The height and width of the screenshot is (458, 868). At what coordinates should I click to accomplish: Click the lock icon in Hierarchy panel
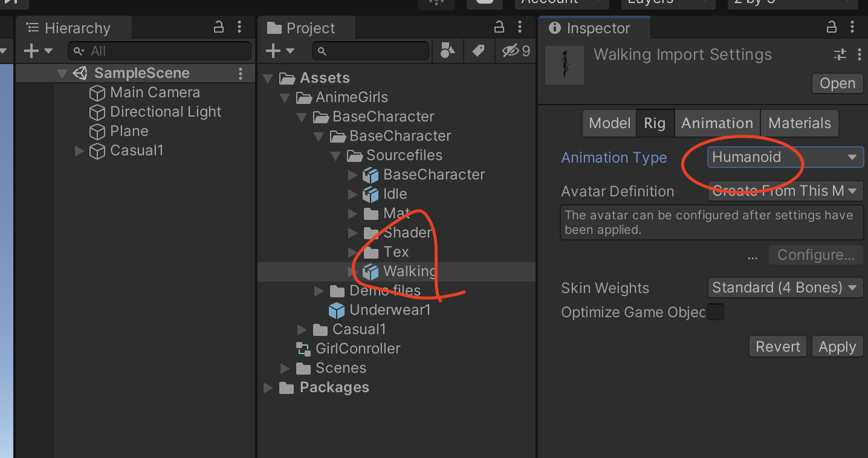[x=219, y=27]
